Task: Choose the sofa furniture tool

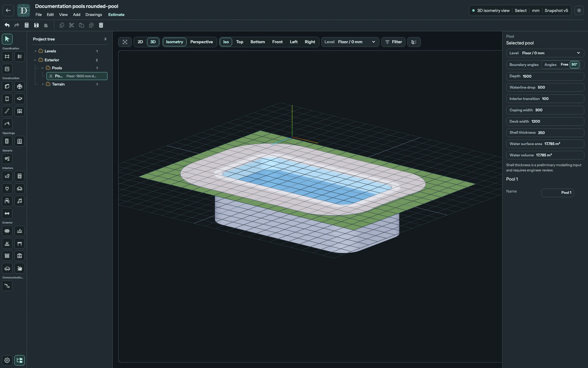Action: point(20,189)
